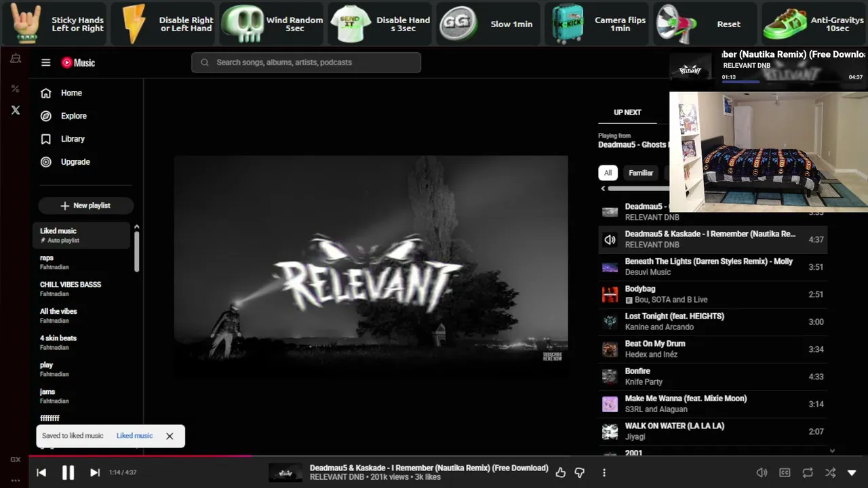Toggle repeat mode
This screenshot has width=868, height=488.
(808, 472)
